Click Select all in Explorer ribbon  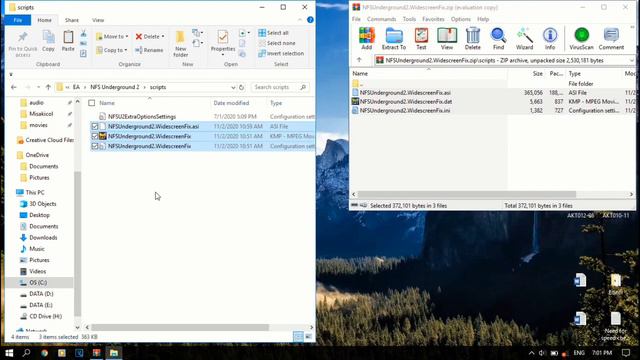tap(273, 33)
